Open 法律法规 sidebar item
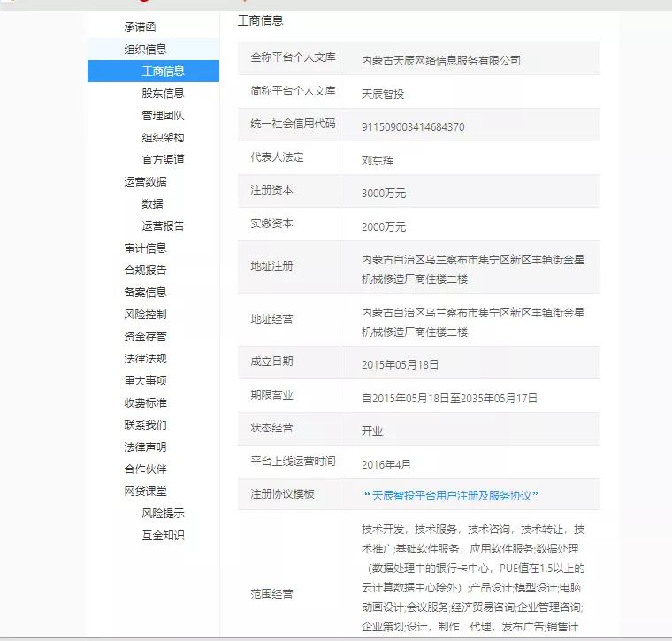672x641 pixels. tap(145, 359)
